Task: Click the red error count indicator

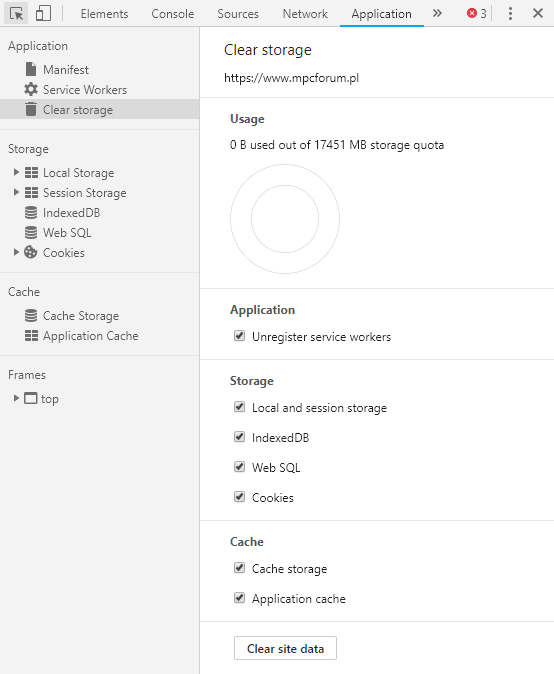Action: pyautogui.click(x=477, y=14)
